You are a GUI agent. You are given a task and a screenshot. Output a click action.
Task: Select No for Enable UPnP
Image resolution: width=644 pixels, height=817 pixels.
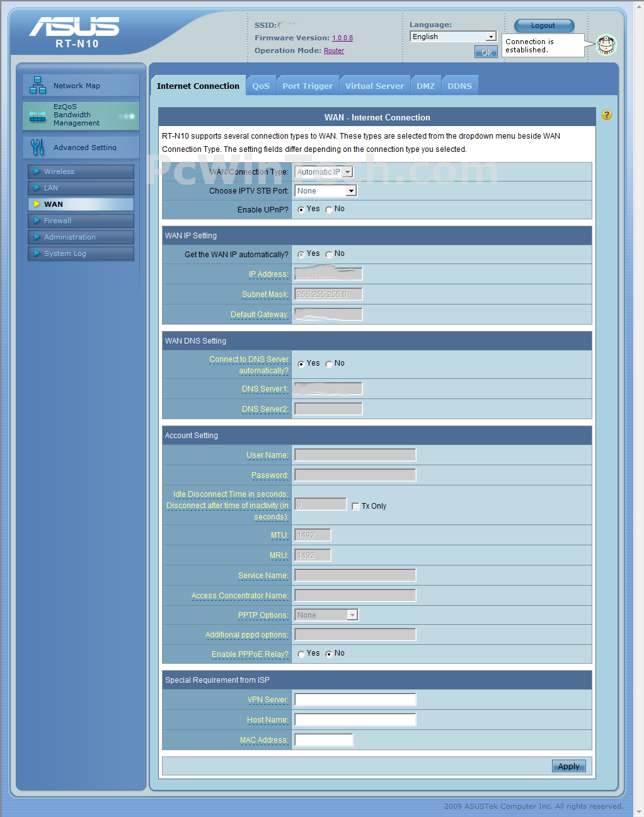click(329, 209)
